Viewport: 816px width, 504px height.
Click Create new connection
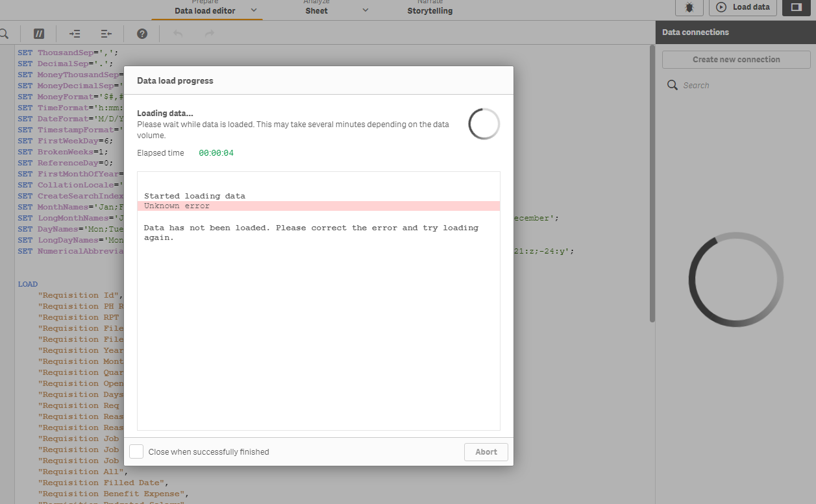(736, 59)
